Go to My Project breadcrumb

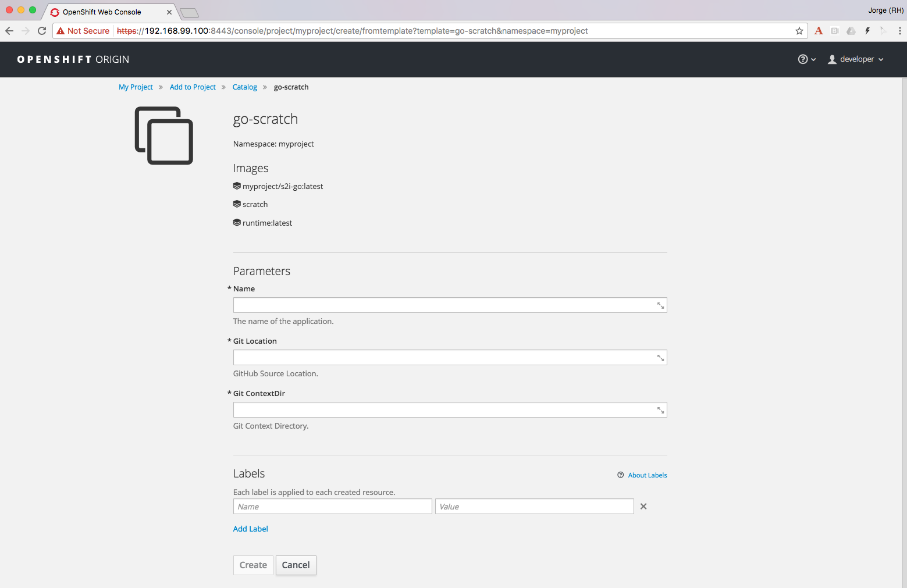pyautogui.click(x=136, y=87)
